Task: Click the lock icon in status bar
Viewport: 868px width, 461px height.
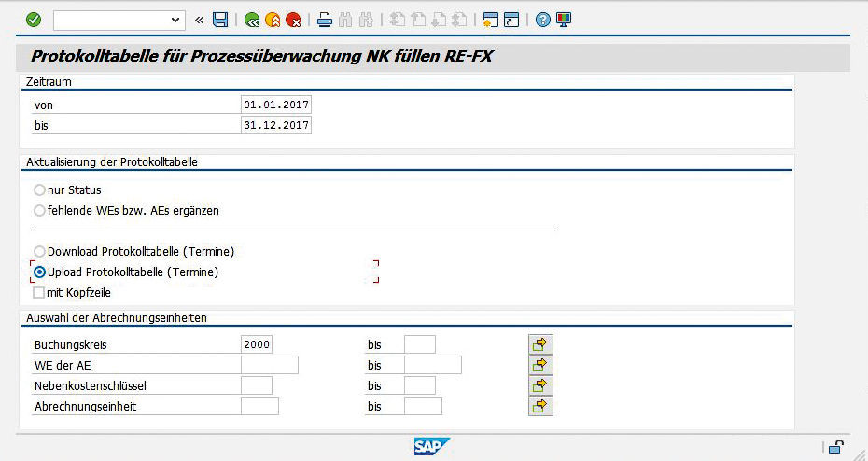Action: point(837,447)
